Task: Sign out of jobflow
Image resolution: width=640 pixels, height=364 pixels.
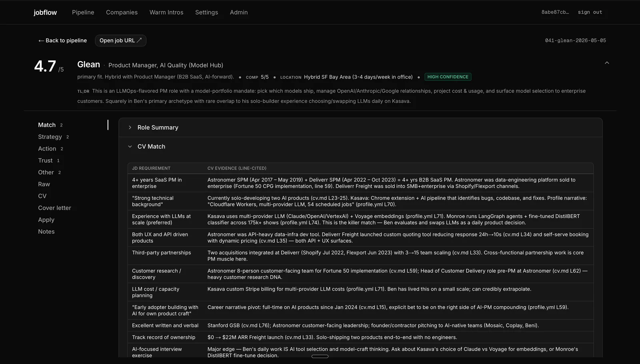Action: click(x=590, y=12)
